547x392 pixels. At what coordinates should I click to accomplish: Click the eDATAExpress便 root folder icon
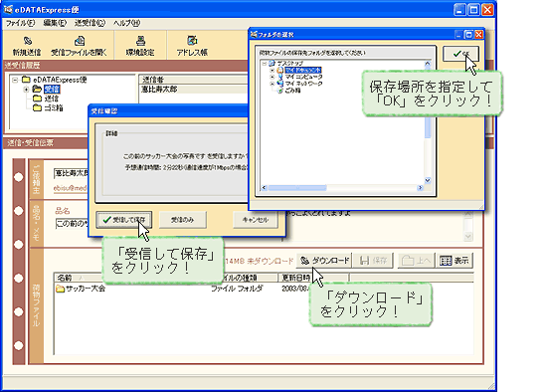(26, 80)
